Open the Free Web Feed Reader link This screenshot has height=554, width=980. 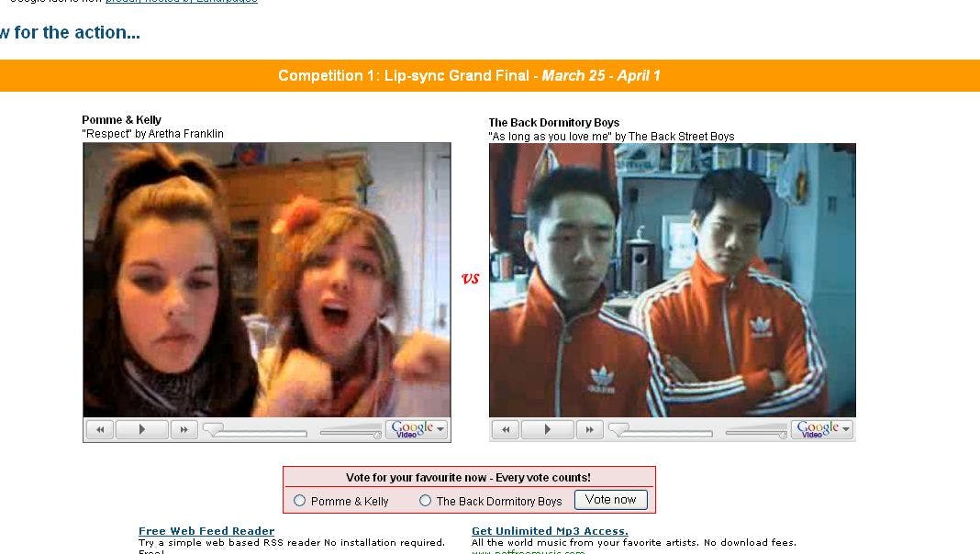coord(206,531)
